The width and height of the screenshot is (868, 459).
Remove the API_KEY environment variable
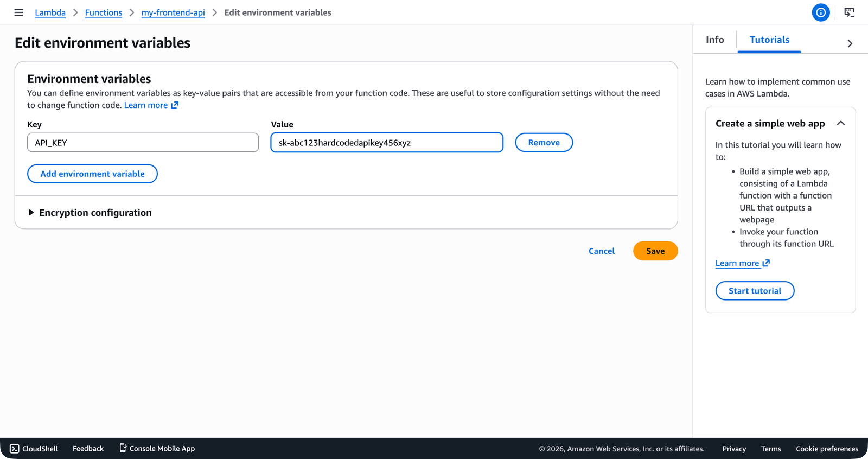coord(544,143)
